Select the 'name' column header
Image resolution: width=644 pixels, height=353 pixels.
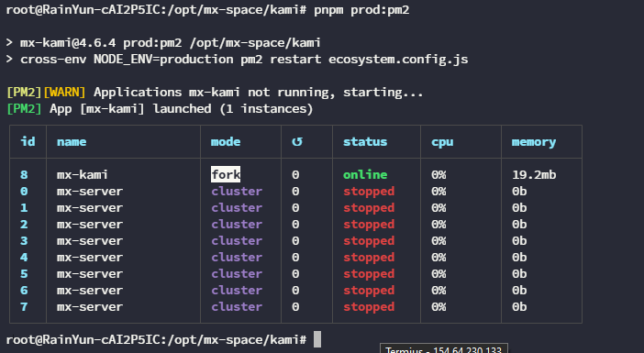pos(72,142)
